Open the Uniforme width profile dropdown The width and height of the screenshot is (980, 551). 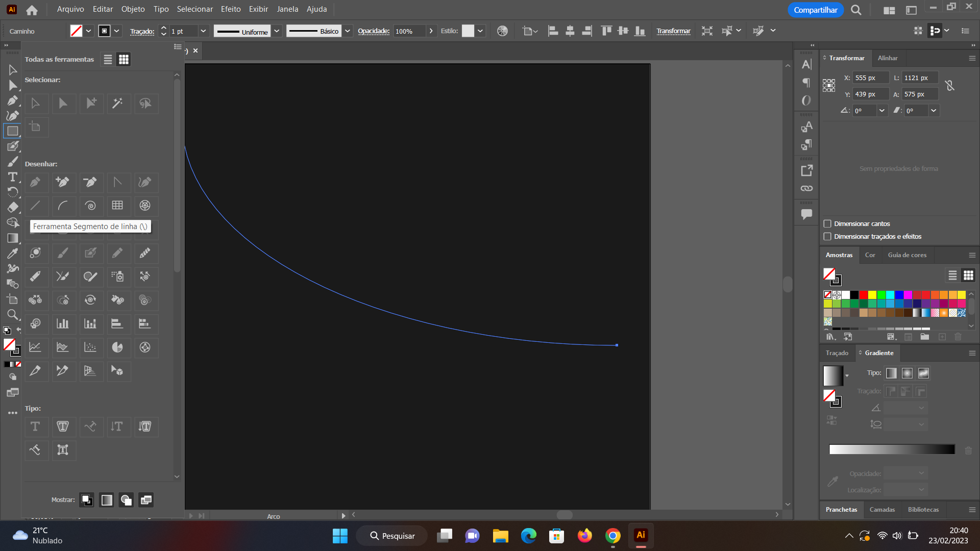[x=277, y=31]
